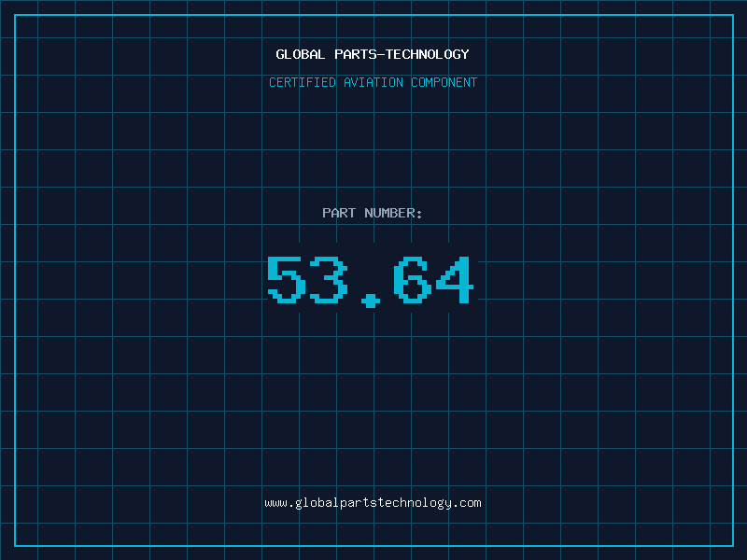
Task: Select the part number value 53.64
Action: coord(370,281)
